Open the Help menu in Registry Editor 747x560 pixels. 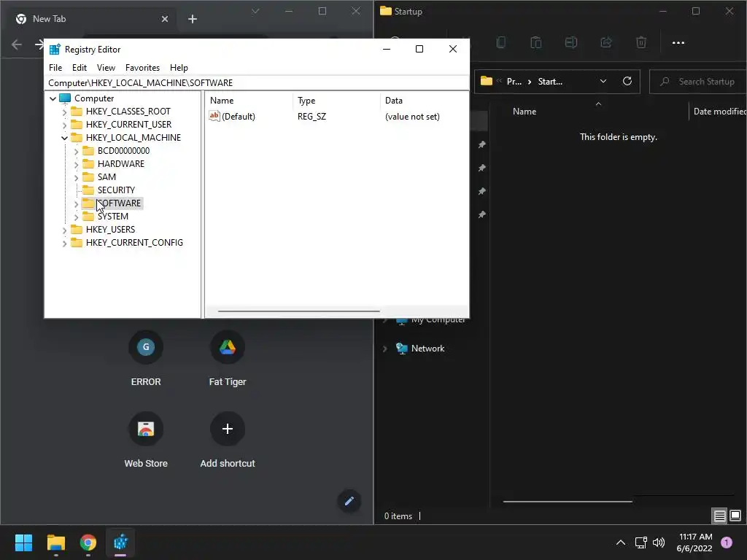click(x=179, y=68)
